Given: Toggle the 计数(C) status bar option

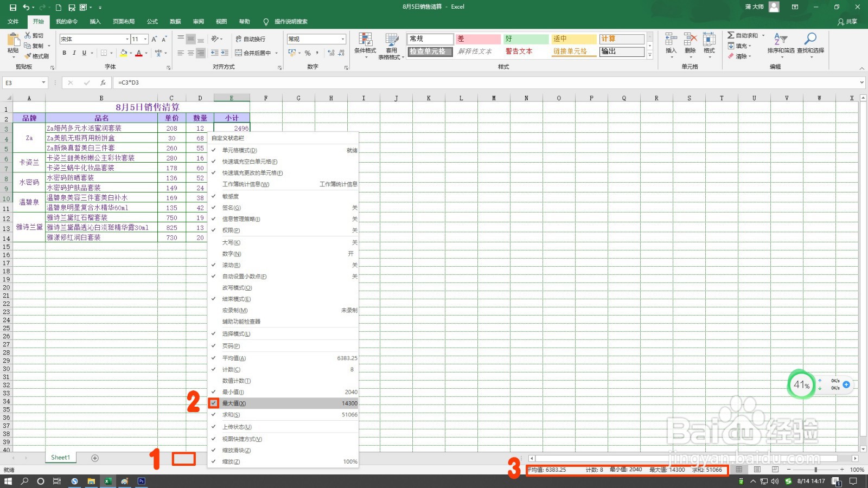Looking at the screenshot, I should tap(283, 370).
